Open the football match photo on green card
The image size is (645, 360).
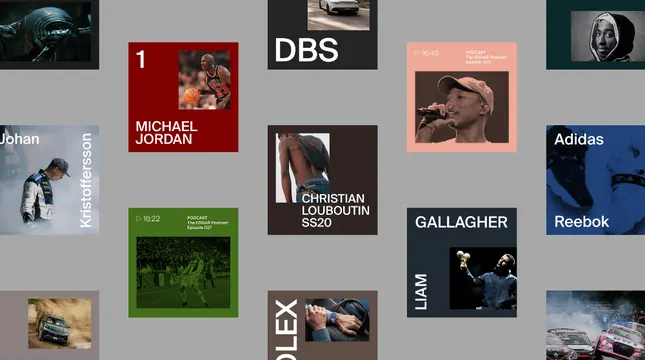pyautogui.click(x=183, y=272)
